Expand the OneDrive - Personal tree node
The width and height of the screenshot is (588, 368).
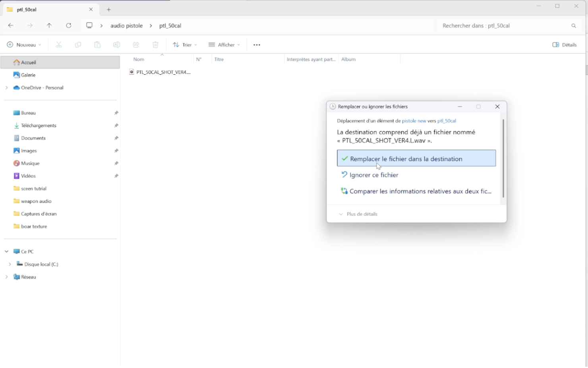(x=7, y=88)
